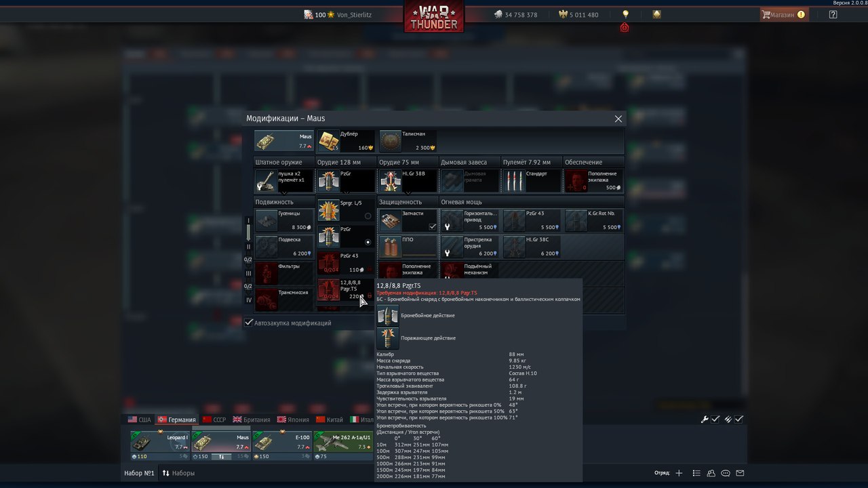Select the Подвеска suspension modification
This screenshot has width=868, height=488.
pos(284,247)
